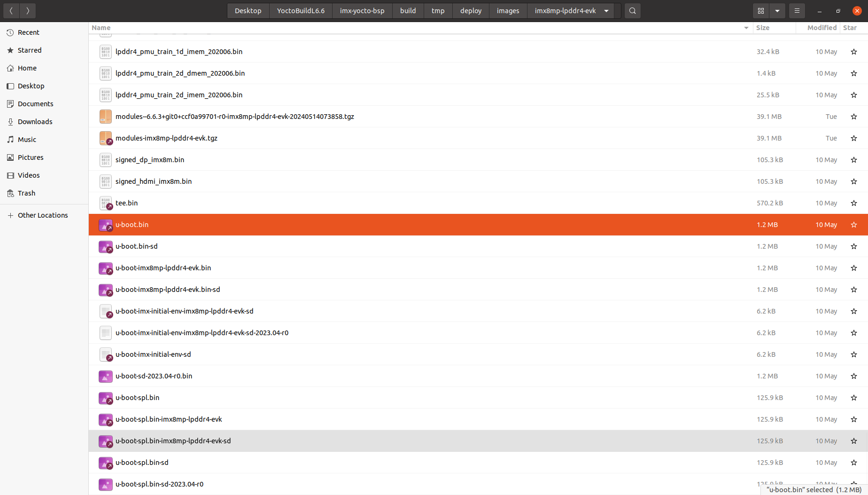Open the Pictures folder in the sidebar

point(31,157)
